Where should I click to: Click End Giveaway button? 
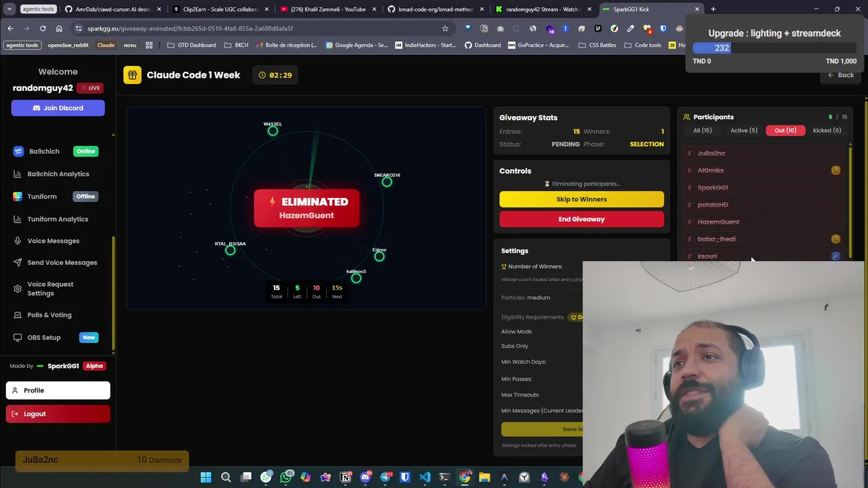coord(582,219)
